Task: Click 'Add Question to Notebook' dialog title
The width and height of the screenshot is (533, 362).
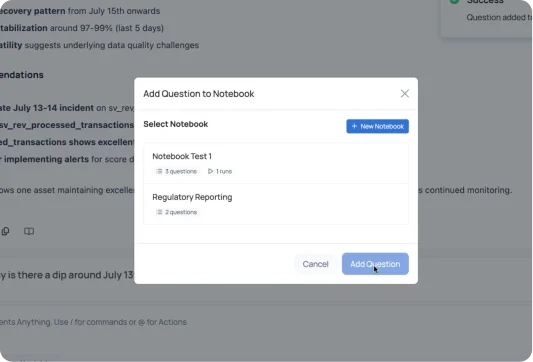Action: pos(199,94)
